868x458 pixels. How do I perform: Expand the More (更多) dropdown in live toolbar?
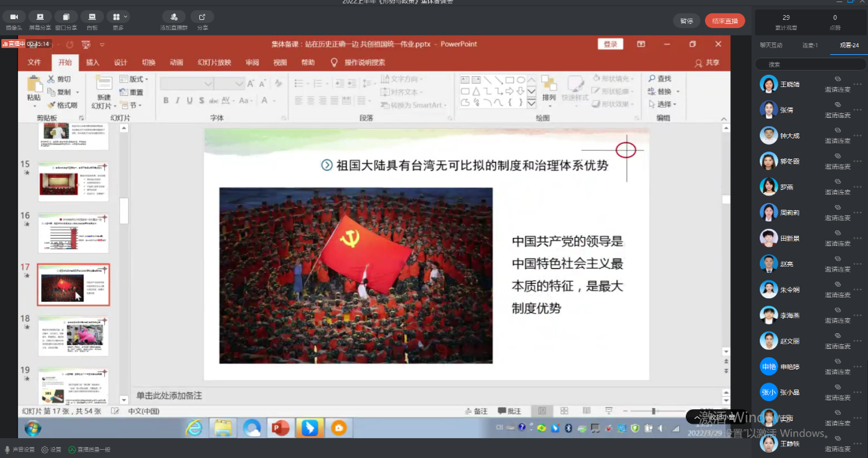118,16
